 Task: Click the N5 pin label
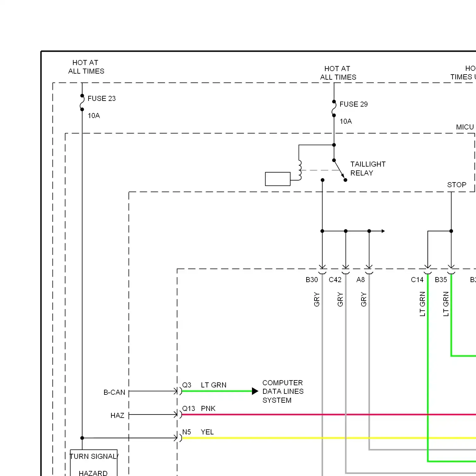click(x=187, y=432)
